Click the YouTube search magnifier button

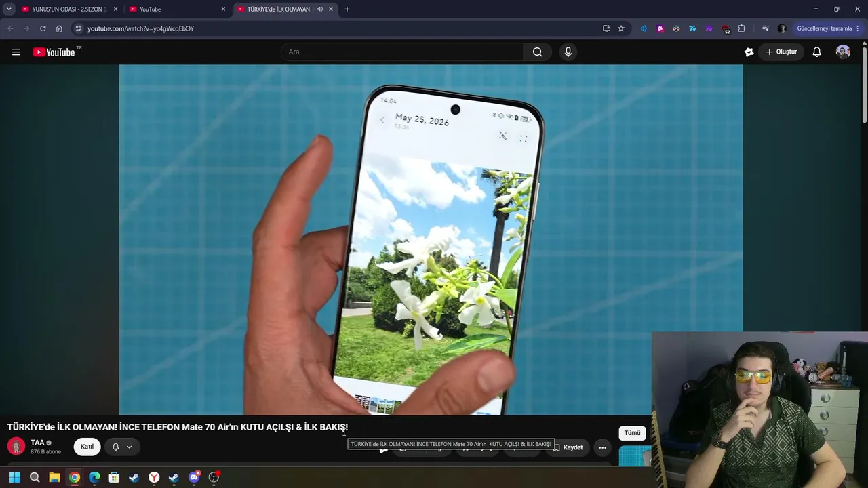(537, 52)
